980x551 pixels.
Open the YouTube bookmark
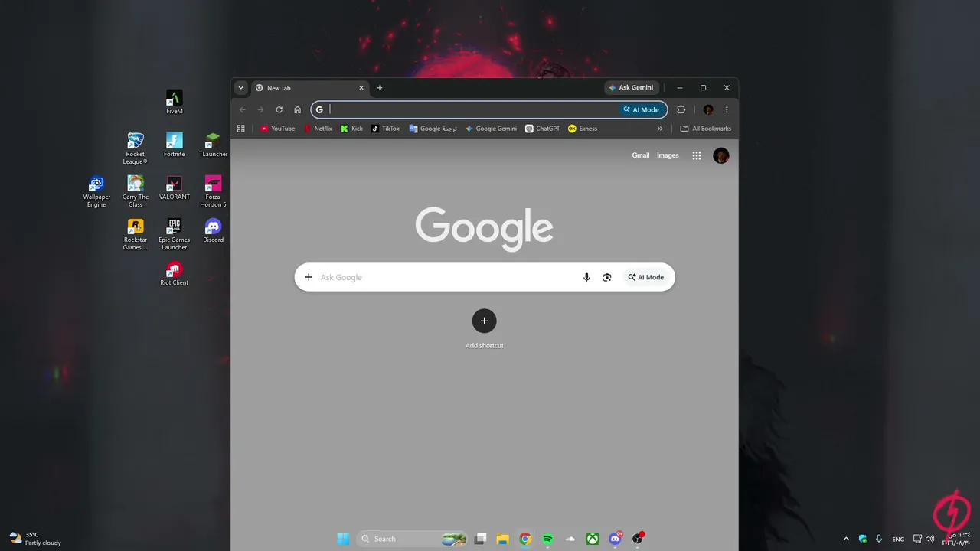click(x=278, y=129)
